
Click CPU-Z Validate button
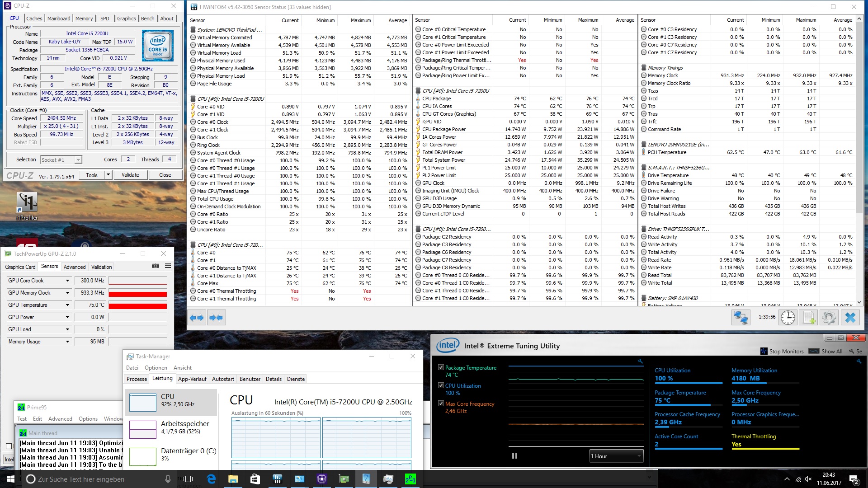coord(130,175)
